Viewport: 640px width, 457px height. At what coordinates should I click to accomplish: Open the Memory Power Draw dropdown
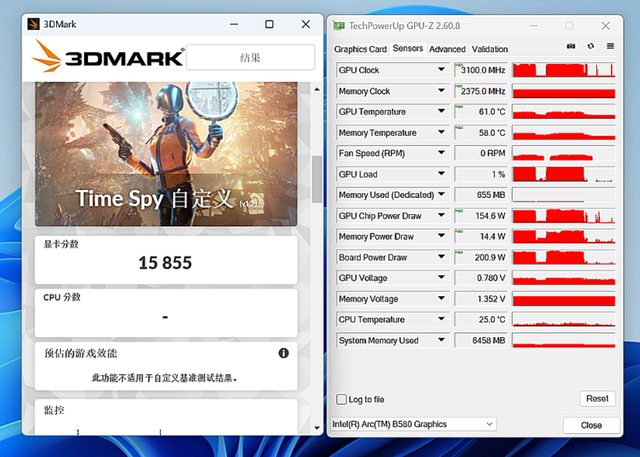point(441,236)
